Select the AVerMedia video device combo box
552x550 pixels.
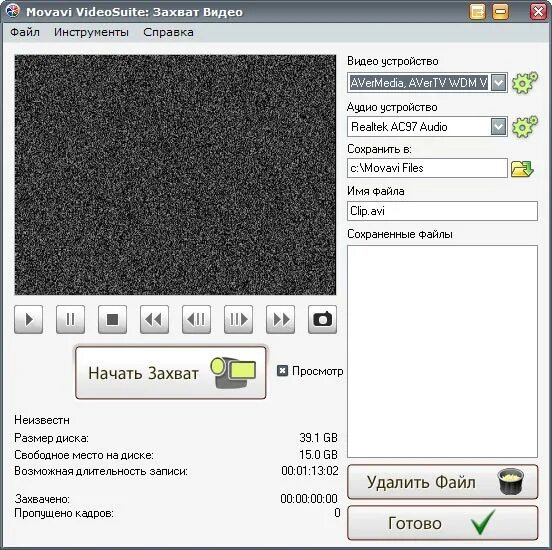(427, 83)
